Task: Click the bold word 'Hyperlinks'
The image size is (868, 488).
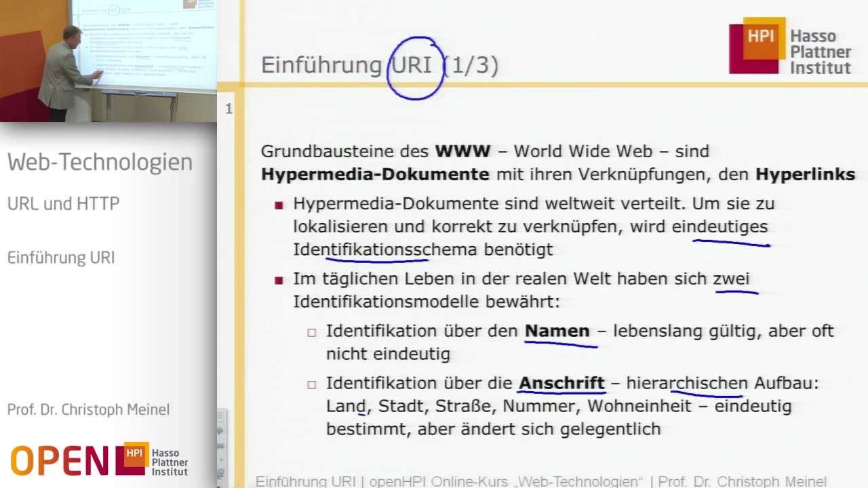Action: pyautogui.click(x=806, y=174)
